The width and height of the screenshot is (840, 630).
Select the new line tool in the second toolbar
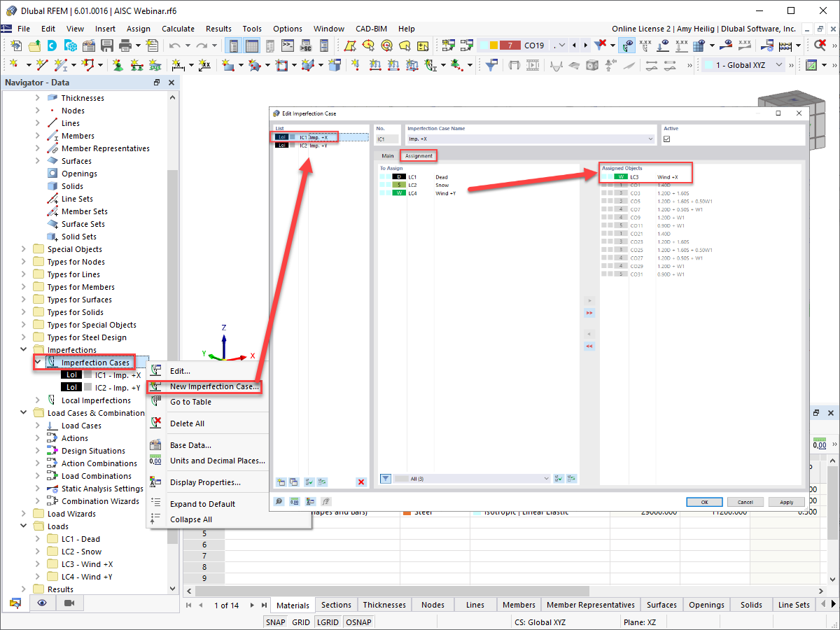click(43, 64)
